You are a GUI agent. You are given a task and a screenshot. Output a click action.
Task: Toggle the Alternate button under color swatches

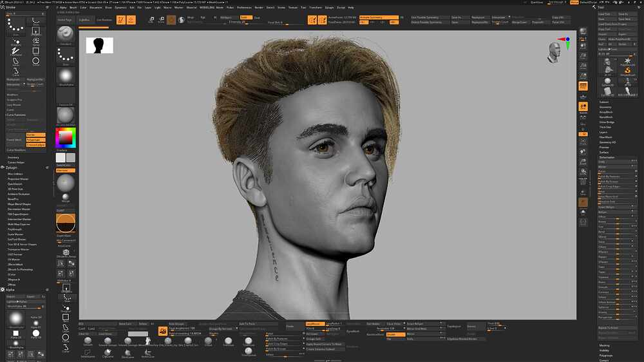pos(65,170)
